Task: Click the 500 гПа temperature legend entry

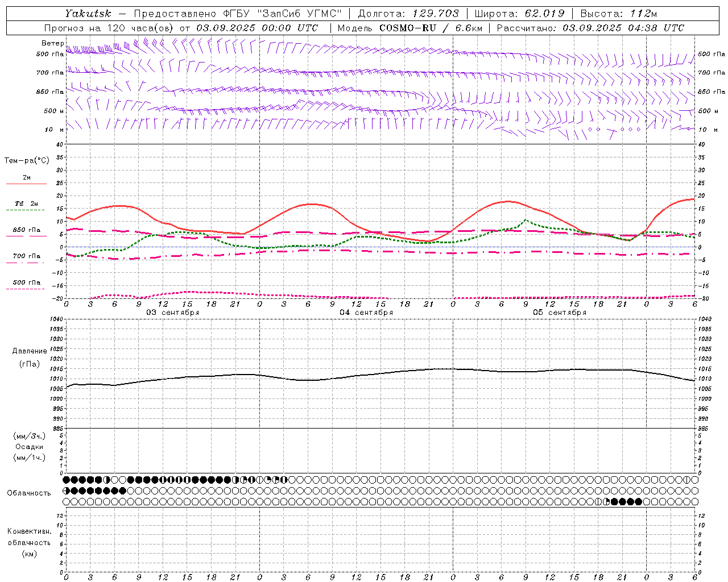Action: click(x=27, y=282)
